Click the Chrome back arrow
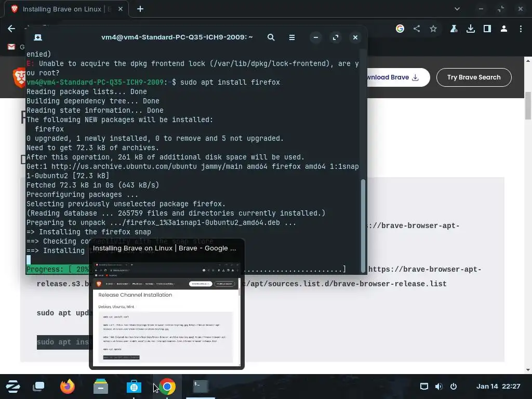Viewport: 532px width, 399px height. coord(11,29)
